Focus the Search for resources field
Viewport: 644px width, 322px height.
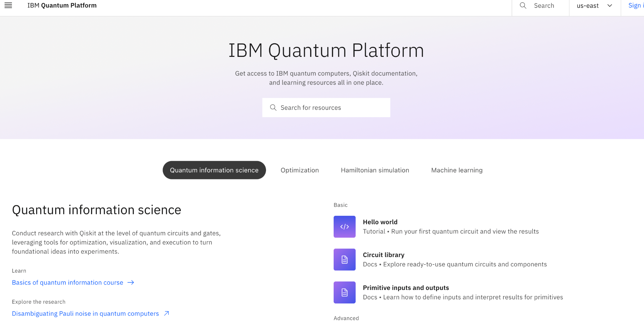326,107
